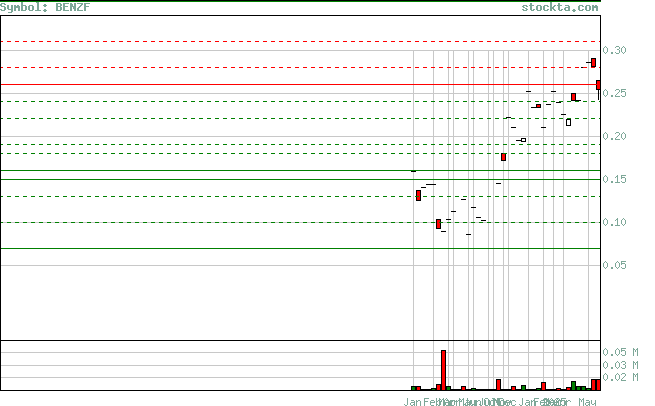
Task: Click the stockta.com site label
Action: coord(559,7)
